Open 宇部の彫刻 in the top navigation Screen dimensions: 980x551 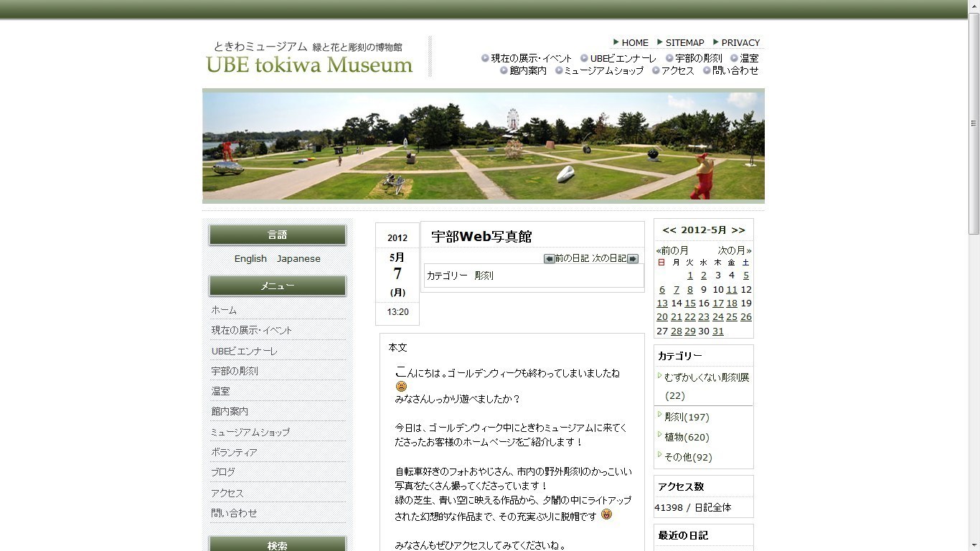pyautogui.click(x=699, y=59)
